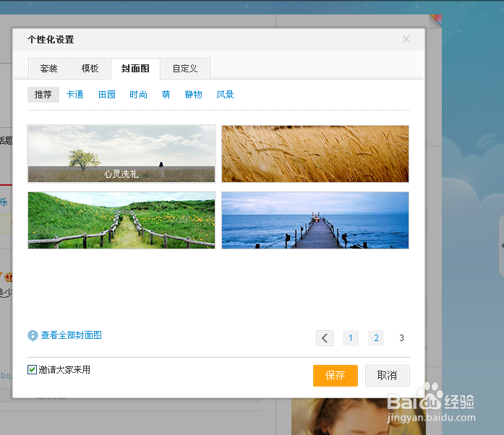Viewport: 504px width, 435px height.
Task: Select the 推荐 category filter
Action: coord(43,95)
